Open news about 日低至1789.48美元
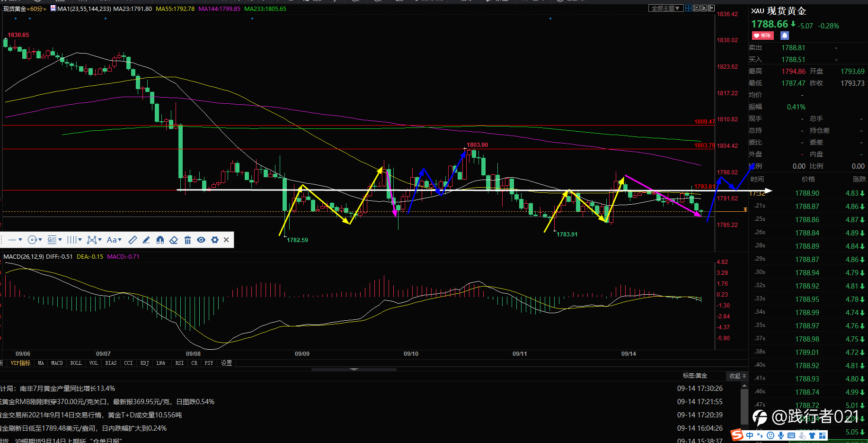This screenshot has width=868, height=443. pos(83,428)
